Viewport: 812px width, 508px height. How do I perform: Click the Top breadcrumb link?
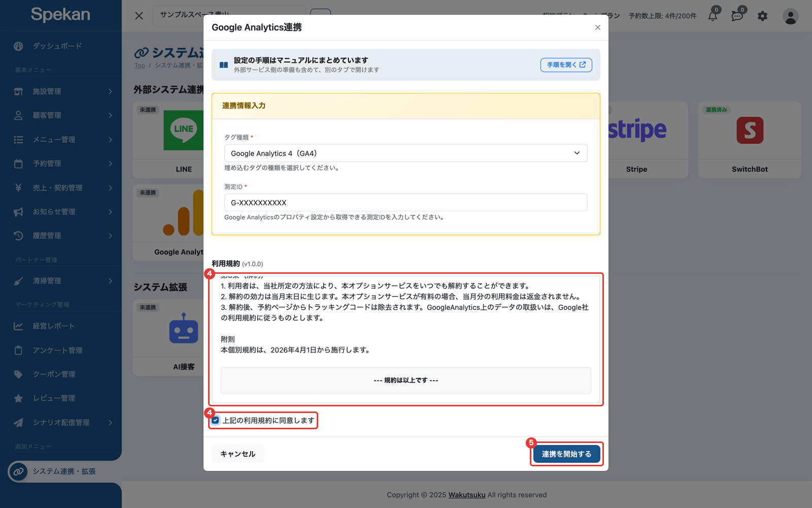click(140, 66)
